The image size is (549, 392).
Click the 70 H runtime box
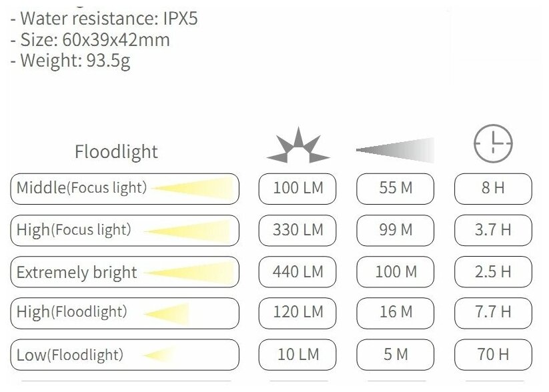coord(493,355)
